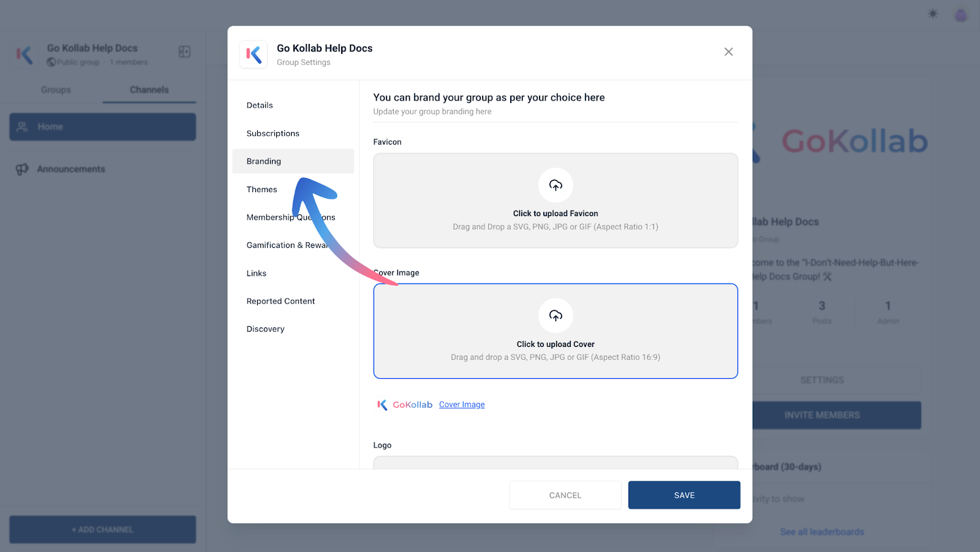Collapse the sidebar using the panel icon

click(x=184, y=52)
